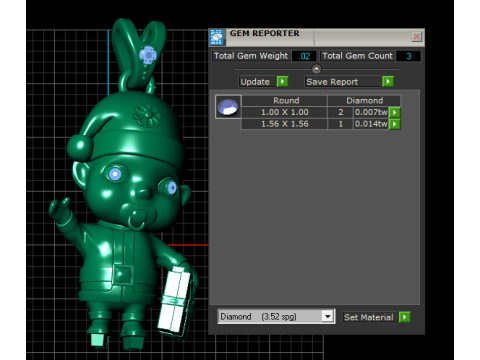Click the Round column header
This screenshot has height=360, width=480.
284,101
